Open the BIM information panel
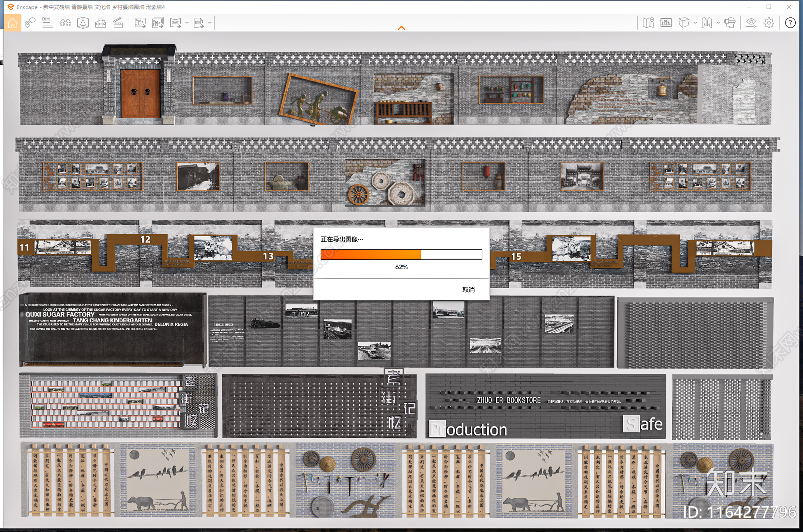 (47, 23)
